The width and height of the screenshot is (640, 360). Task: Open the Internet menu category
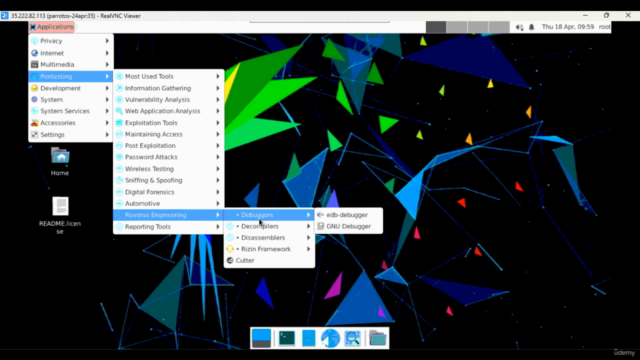coord(71,53)
